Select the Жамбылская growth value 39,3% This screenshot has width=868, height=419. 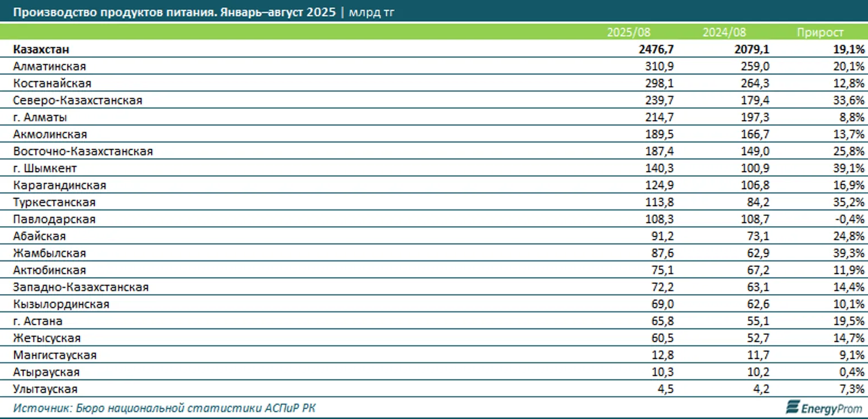(849, 253)
